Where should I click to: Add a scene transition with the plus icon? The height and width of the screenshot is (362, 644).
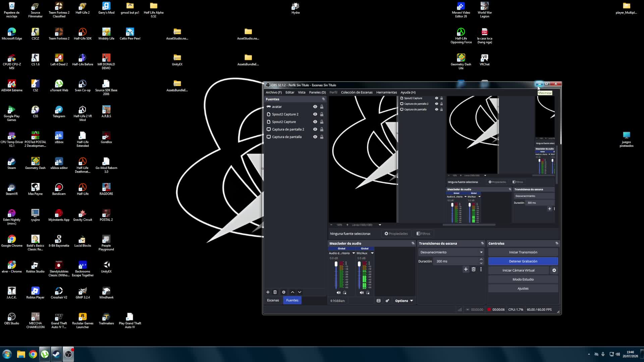466,269
